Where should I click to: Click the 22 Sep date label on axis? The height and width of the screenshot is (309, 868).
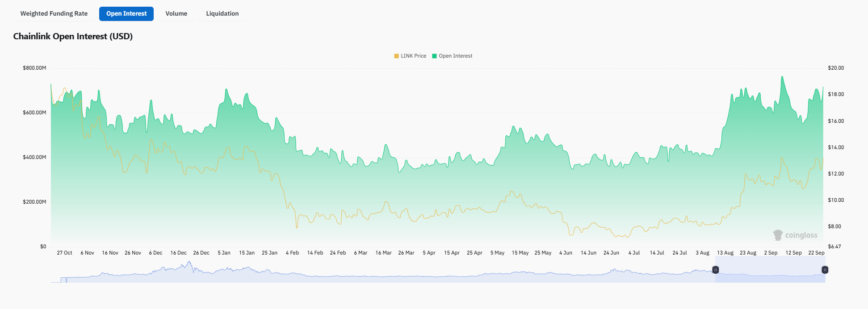816,253
